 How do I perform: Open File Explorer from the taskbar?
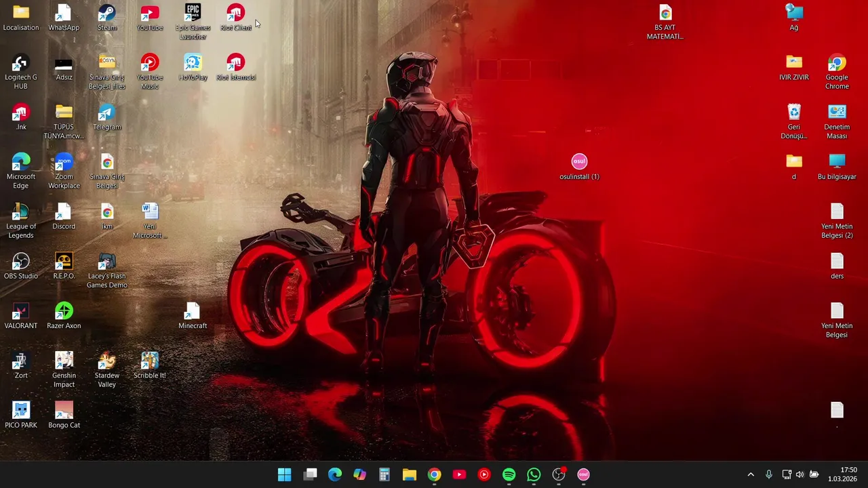point(410,474)
